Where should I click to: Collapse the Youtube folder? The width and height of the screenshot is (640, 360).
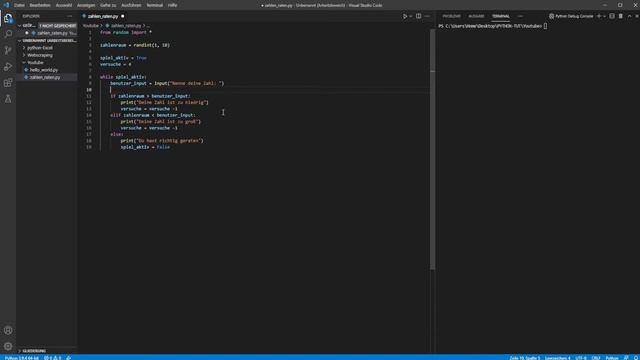[x=35, y=62]
